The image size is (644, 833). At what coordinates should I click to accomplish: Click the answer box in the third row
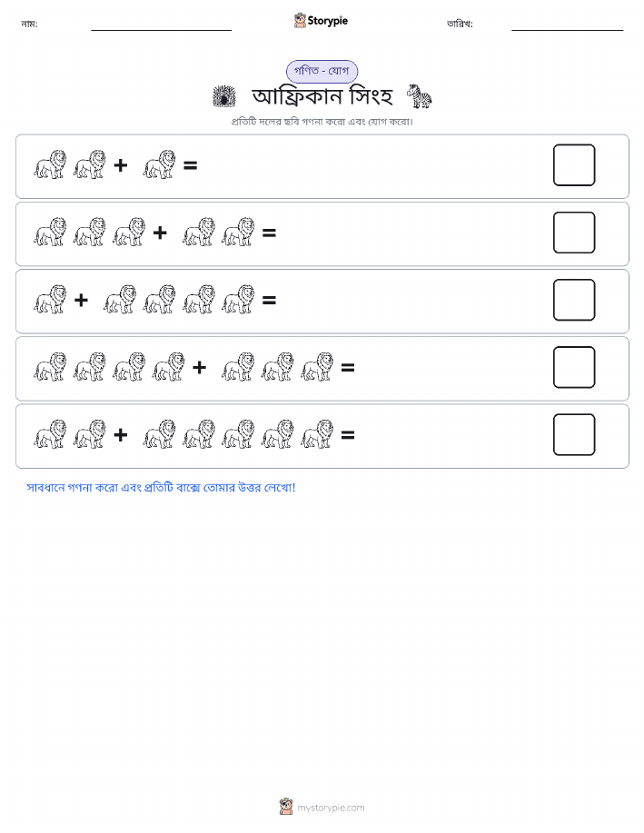(x=574, y=300)
